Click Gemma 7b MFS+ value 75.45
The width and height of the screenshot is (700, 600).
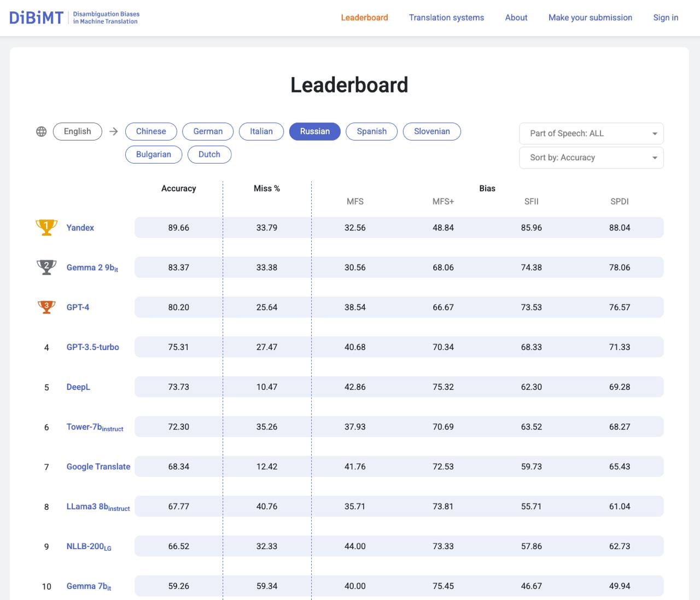coord(444,586)
